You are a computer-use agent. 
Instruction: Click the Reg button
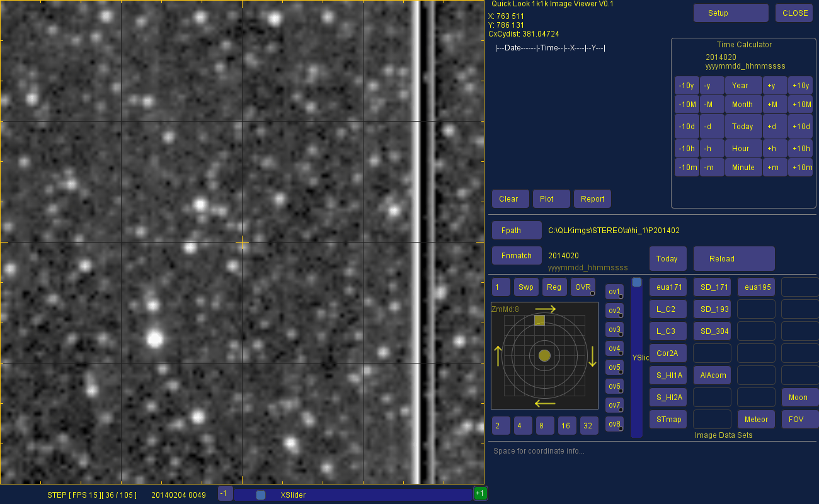point(554,287)
